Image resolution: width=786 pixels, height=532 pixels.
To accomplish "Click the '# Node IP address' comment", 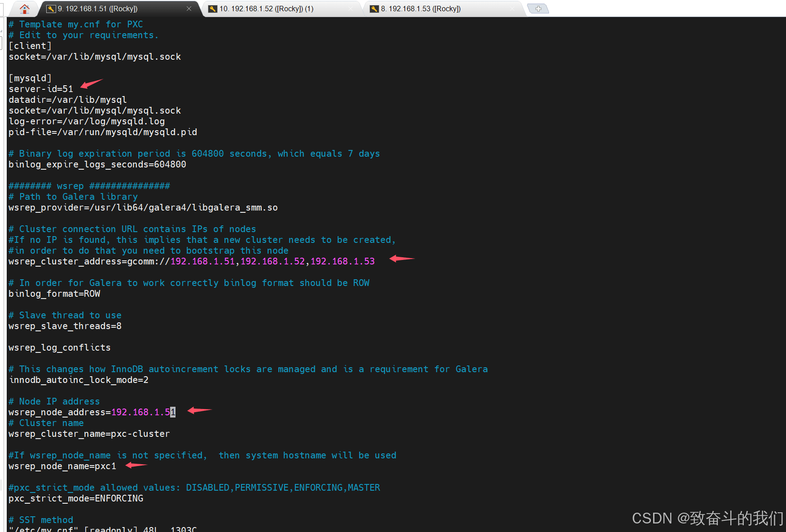I will (x=54, y=401).
